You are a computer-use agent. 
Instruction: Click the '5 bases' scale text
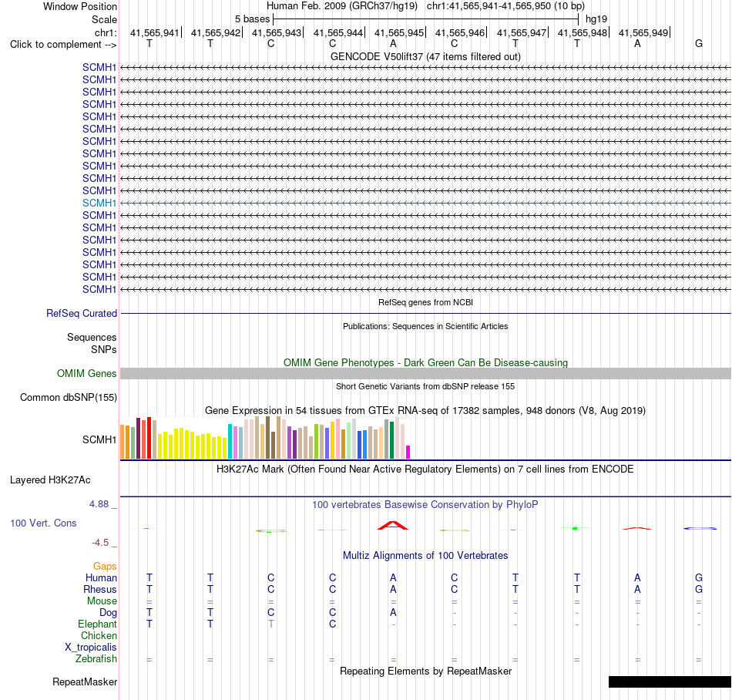pyautogui.click(x=252, y=19)
